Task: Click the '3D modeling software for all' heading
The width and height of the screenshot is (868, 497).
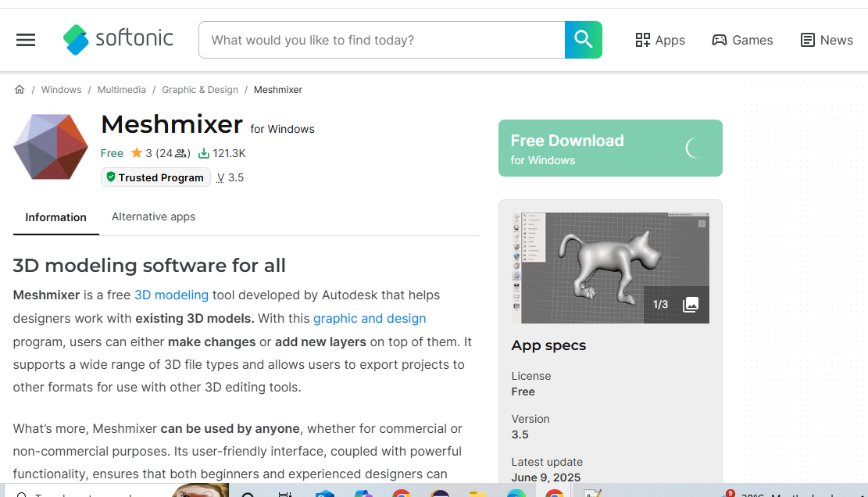Action: (x=149, y=266)
